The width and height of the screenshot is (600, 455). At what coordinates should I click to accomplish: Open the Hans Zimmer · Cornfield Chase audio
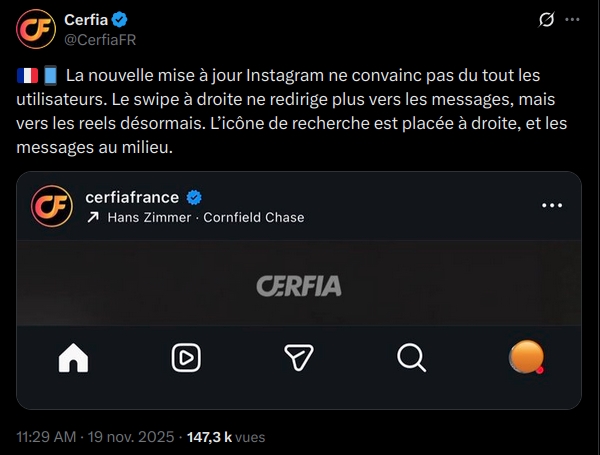[x=205, y=217]
